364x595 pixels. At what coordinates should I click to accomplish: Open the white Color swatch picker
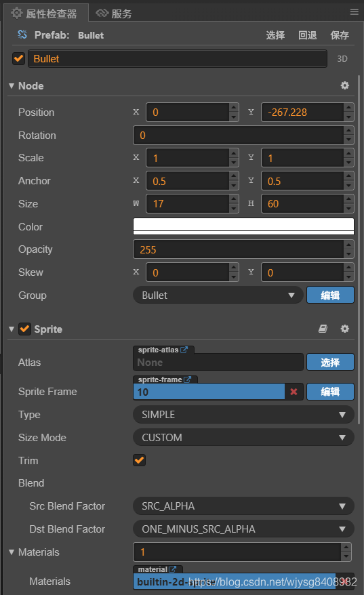[x=243, y=226]
